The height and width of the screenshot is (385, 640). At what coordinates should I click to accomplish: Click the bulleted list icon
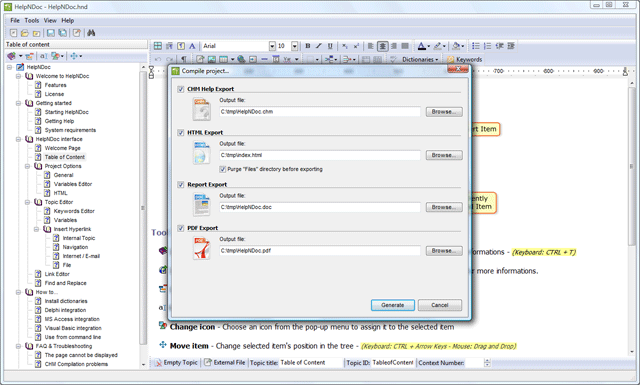tap(476, 46)
